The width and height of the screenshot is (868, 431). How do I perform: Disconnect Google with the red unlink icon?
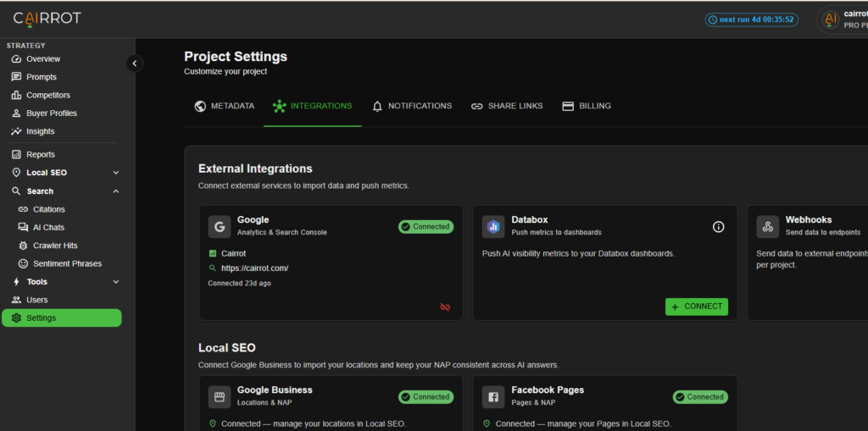(x=445, y=307)
